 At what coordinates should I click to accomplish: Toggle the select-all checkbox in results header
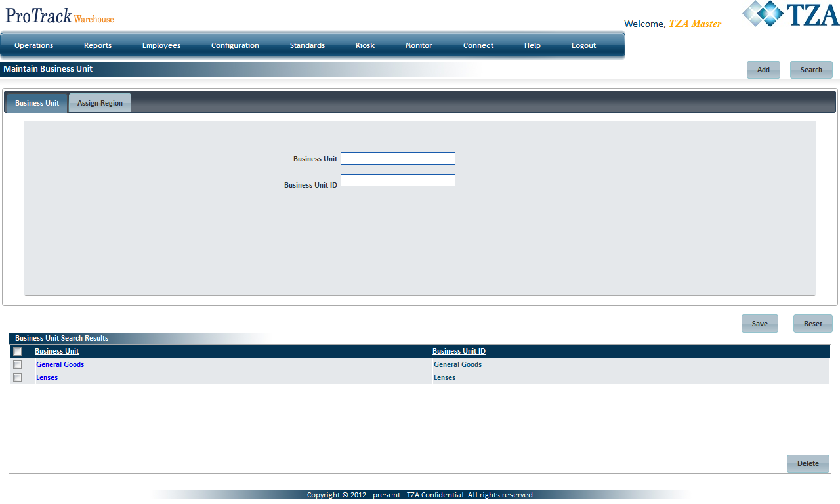pos(18,352)
